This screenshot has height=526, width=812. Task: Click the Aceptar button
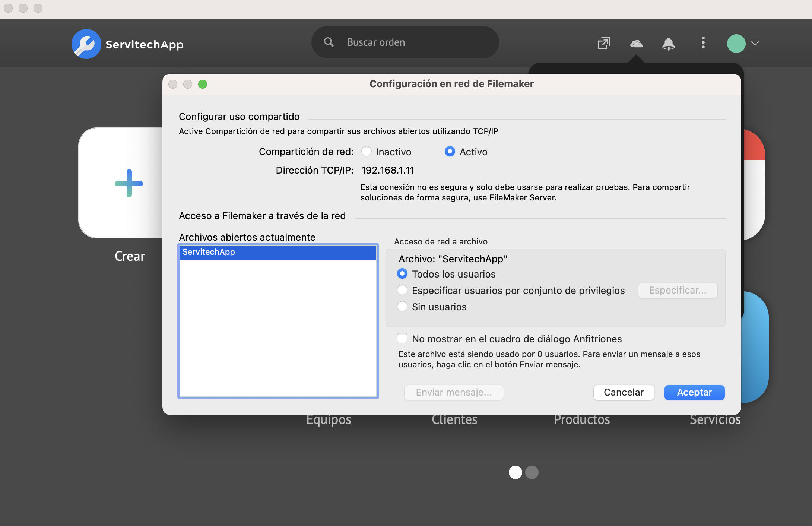tap(694, 392)
